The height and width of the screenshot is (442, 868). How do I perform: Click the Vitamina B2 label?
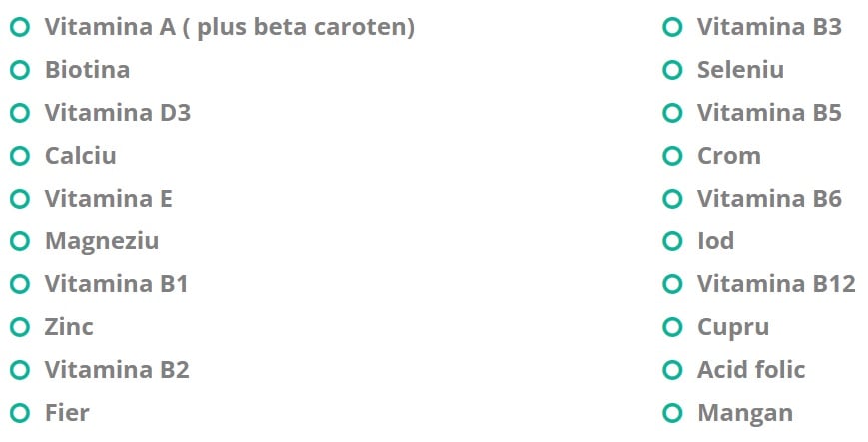pyautogui.click(x=117, y=369)
